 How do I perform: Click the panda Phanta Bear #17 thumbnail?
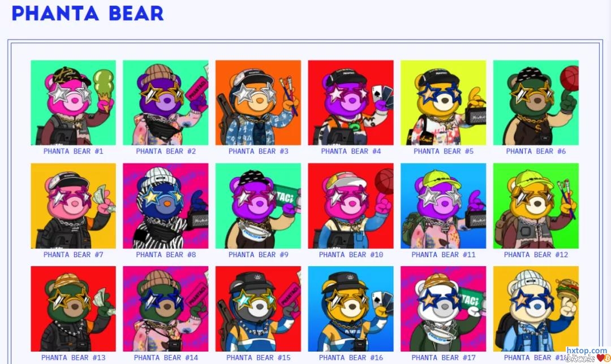pyautogui.click(x=444, y=309)
